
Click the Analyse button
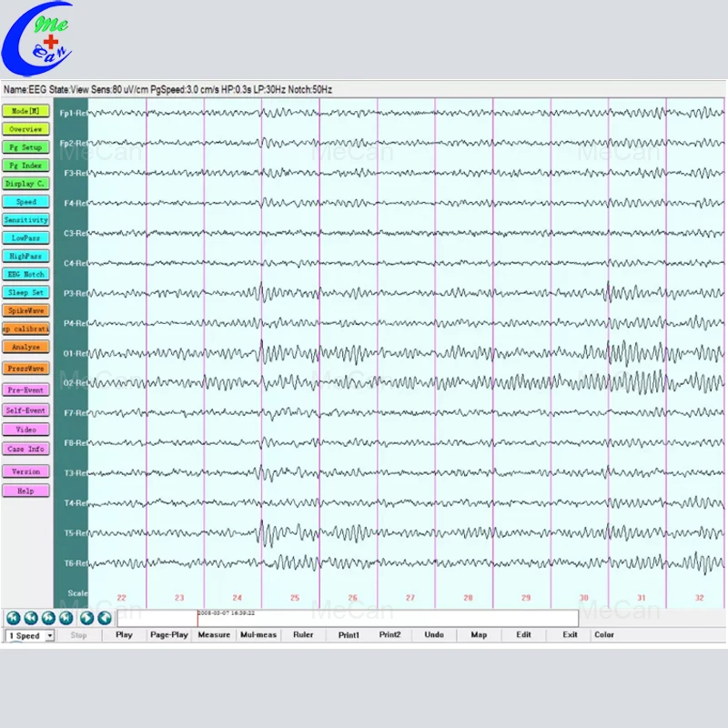coord(25,347)
